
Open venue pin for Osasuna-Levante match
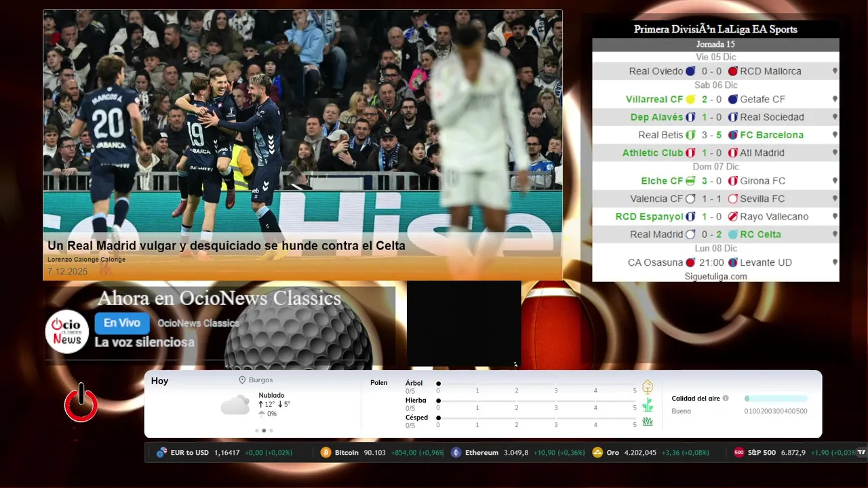[x=835, y=262]
